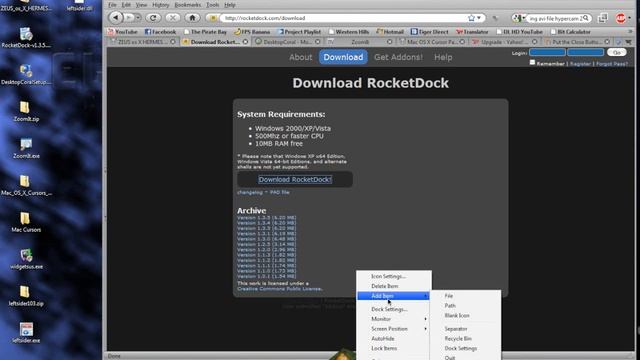This screenshot has height=360, width=640.
Task: Open the Bookmarks menu
Action: tap(187, 5)
